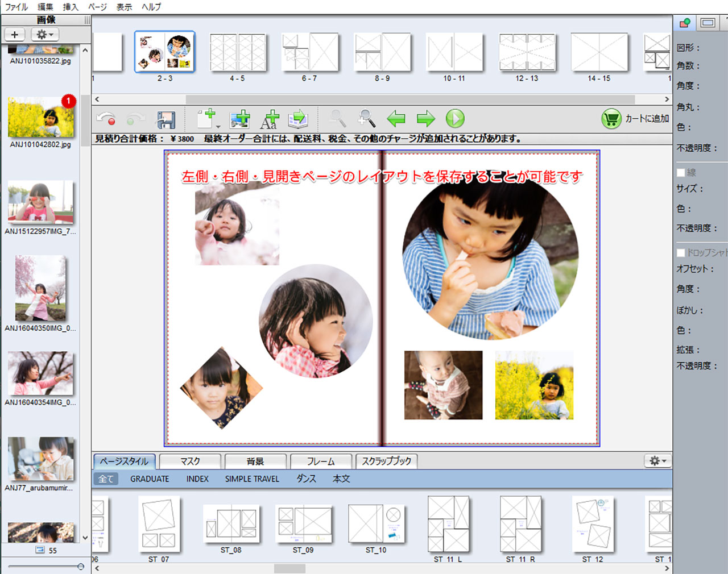Select page thumbnail 12 - 13
Image resolution: width=728 pixels, height=574 pixels.
point(527,52)
